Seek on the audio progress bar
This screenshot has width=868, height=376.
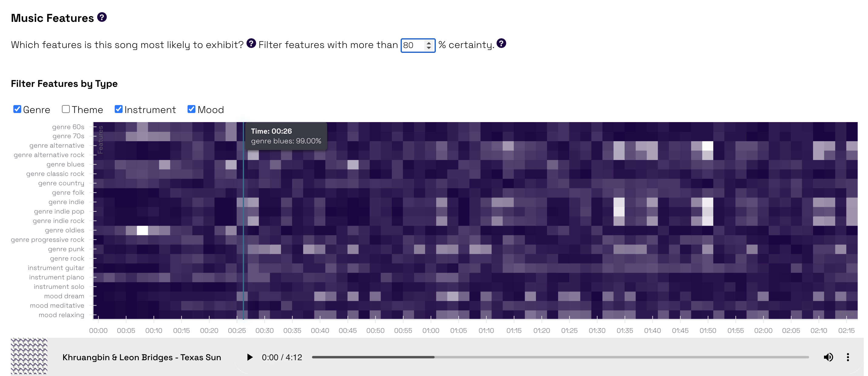(x=560, y=357)
